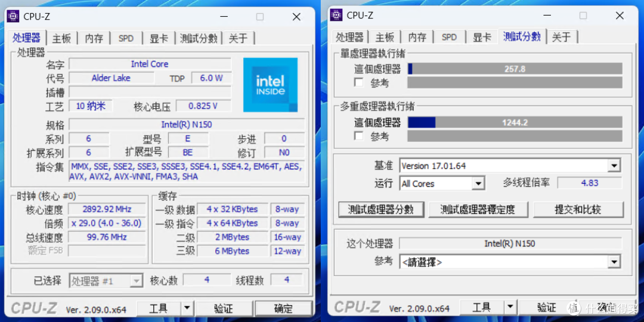Switch to SPD tab in left window
This screenshot has width=644, height=322.
pos(126,39)
